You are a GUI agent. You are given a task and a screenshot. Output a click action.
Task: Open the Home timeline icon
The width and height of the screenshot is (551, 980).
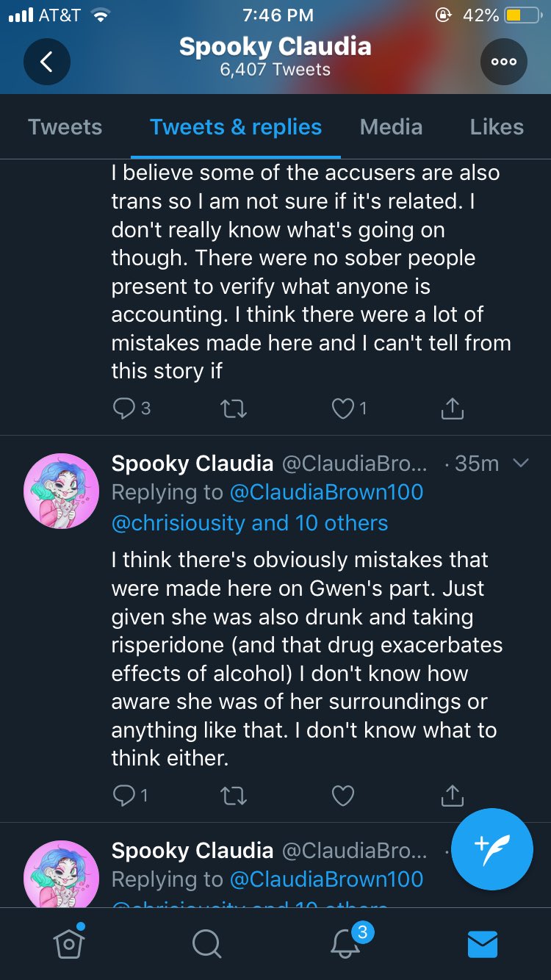coord(70,943)
